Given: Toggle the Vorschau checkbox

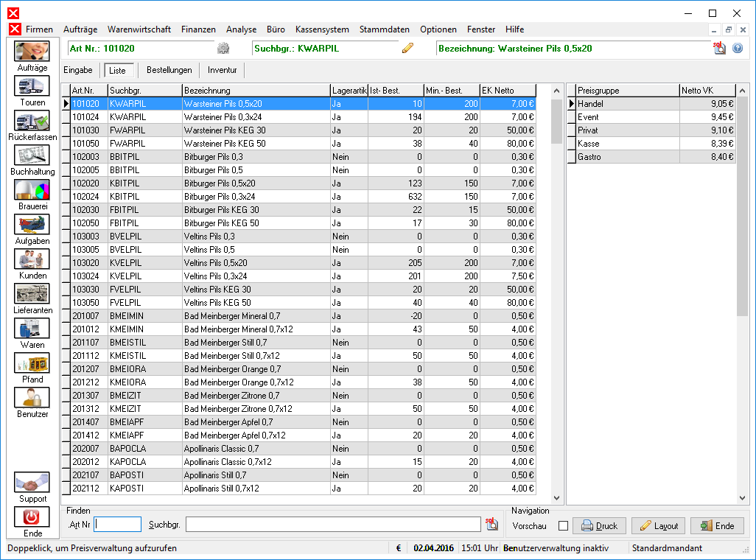Looking at the screenshot, I should (563, 526).
